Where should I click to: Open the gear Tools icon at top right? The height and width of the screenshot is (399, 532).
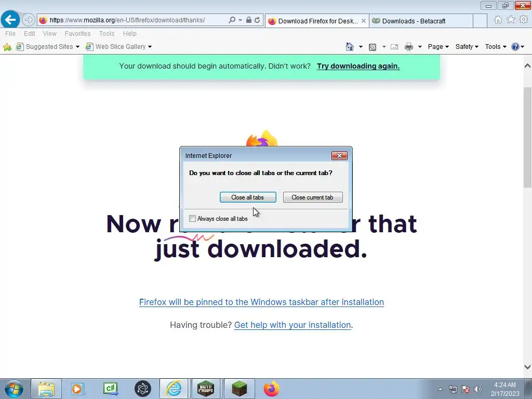[x=524, y=20]
